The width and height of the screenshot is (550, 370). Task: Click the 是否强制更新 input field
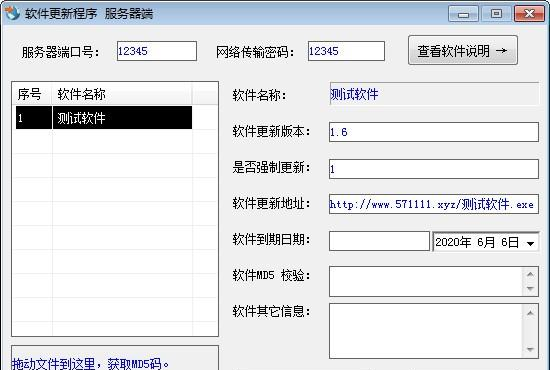point(434,169)
